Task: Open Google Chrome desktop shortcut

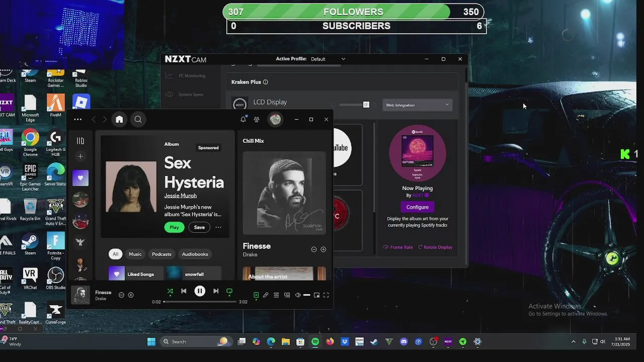Action: pos(30,143)
